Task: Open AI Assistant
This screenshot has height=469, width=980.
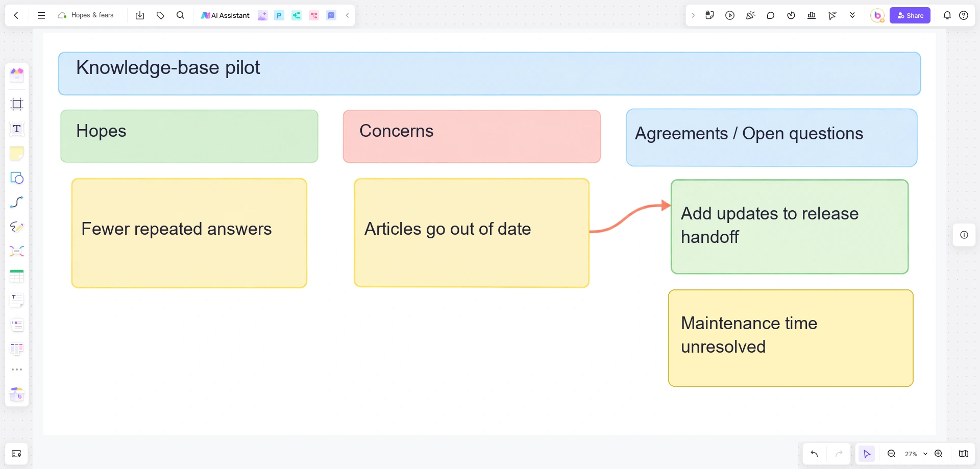Action: [225, 15]
